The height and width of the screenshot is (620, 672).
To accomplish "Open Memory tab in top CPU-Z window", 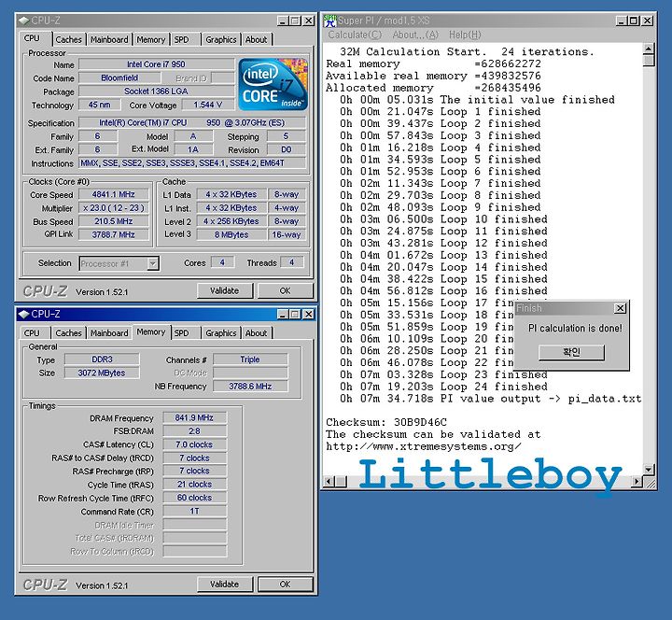I will click(151, 39).
